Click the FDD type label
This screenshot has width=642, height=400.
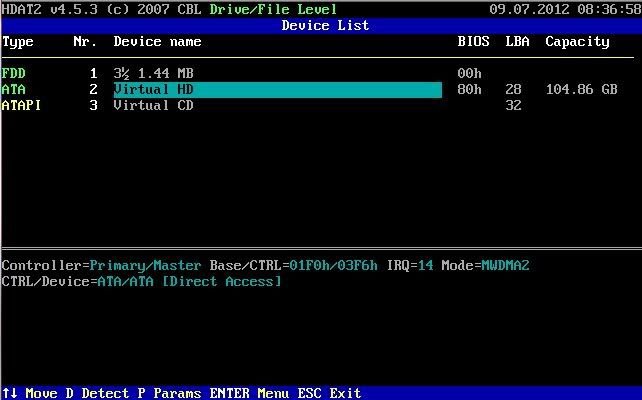point(14,74)
